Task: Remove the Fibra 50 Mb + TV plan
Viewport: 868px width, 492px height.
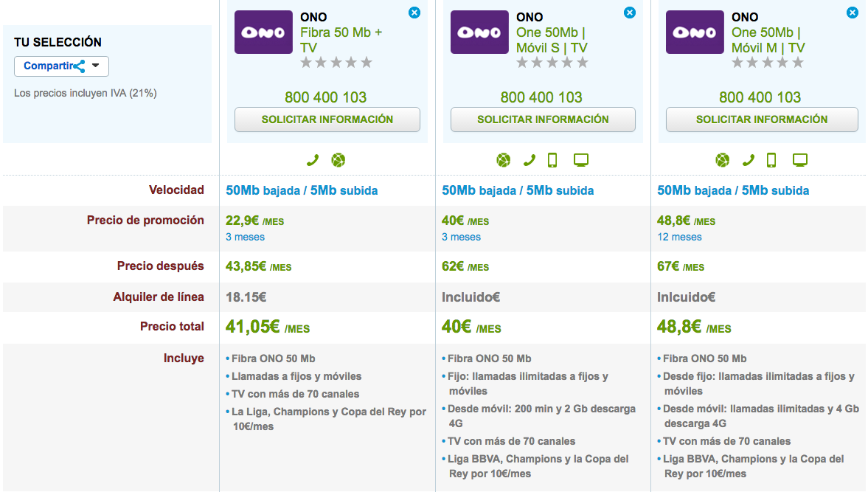Action: coord(414,13)
